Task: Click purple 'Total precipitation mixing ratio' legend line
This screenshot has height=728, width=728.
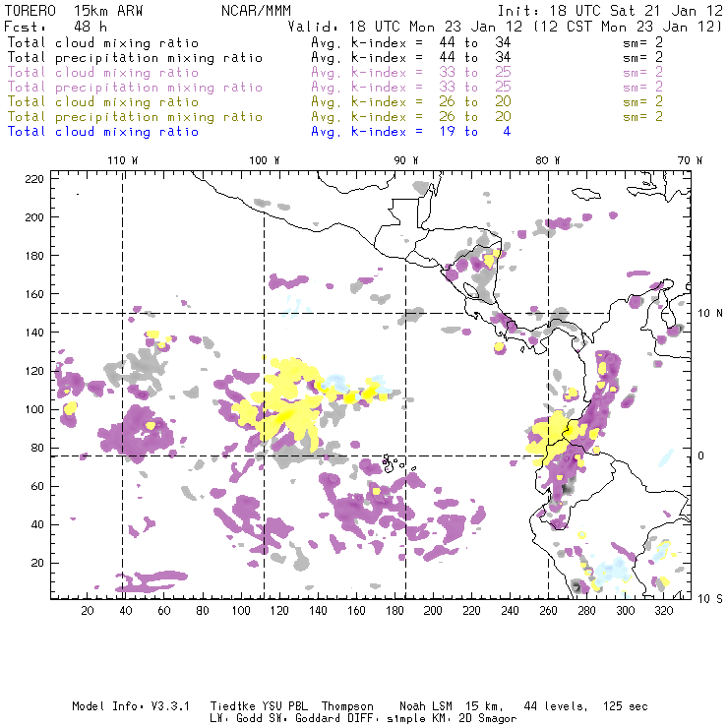Action: (135, 88)
